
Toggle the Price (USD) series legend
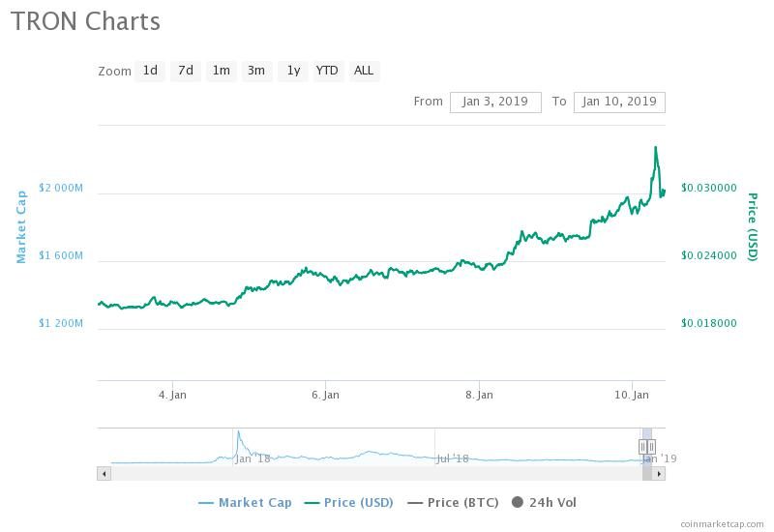pyautogui.click(x=349, y=503)
